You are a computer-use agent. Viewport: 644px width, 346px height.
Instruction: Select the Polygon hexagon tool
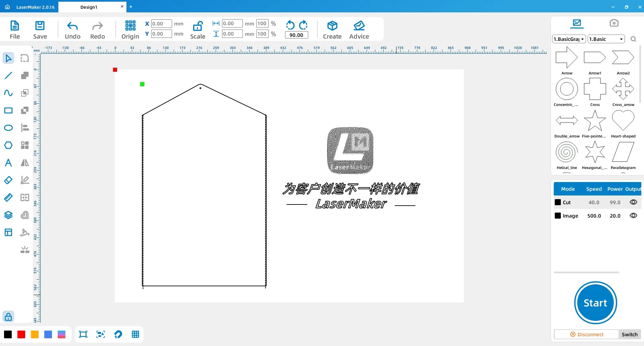click(x=8, y=145)
